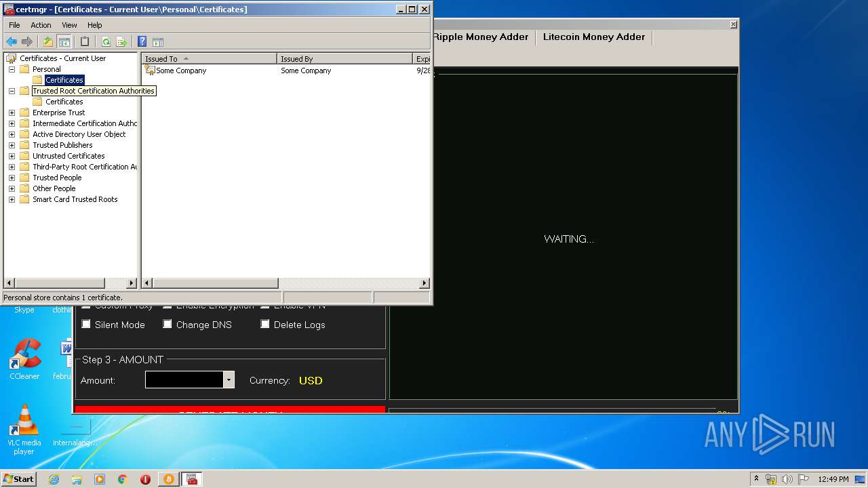Click the Start button
868x488 pixels.
tap(19, 479)
